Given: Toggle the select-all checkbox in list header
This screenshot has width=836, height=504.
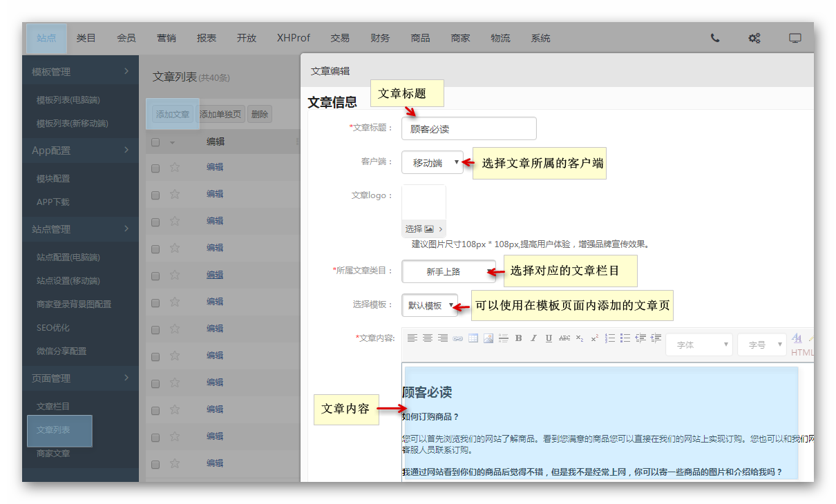Looking at the screenshot, I should click(x=155, y=142).
